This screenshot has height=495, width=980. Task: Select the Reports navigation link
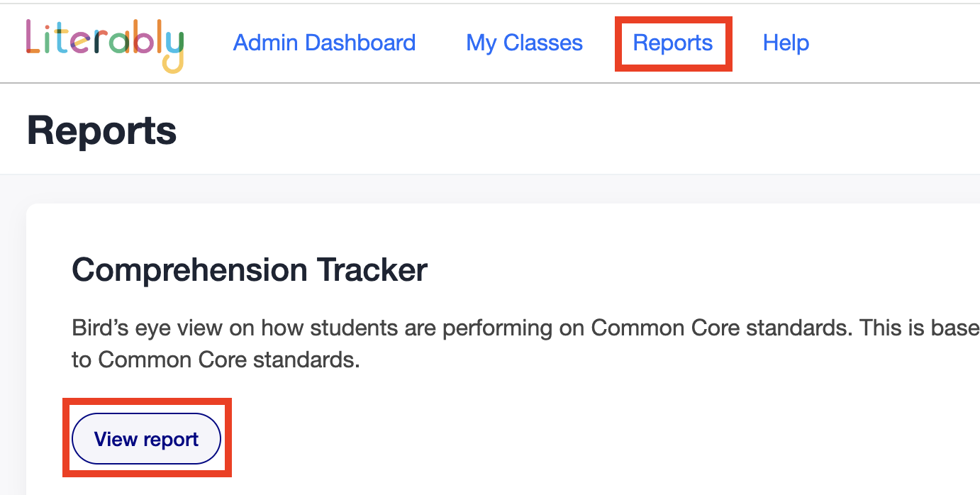tap(672, 43)
